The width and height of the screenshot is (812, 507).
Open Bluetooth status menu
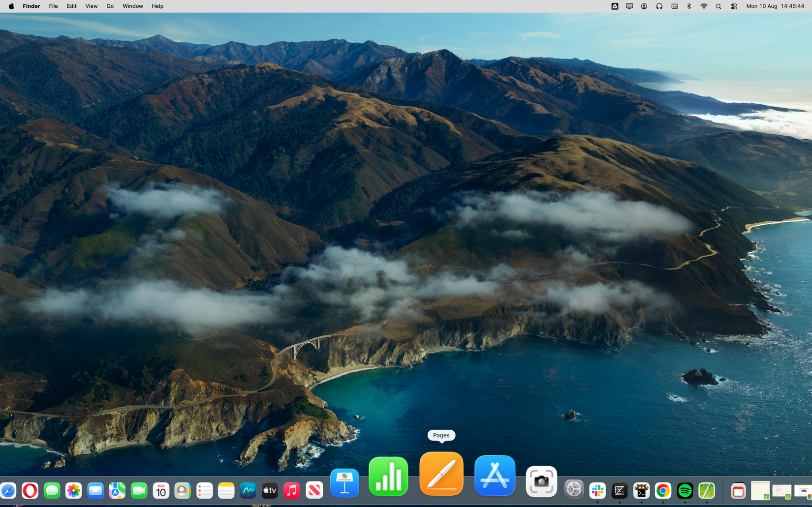[689, 6]
